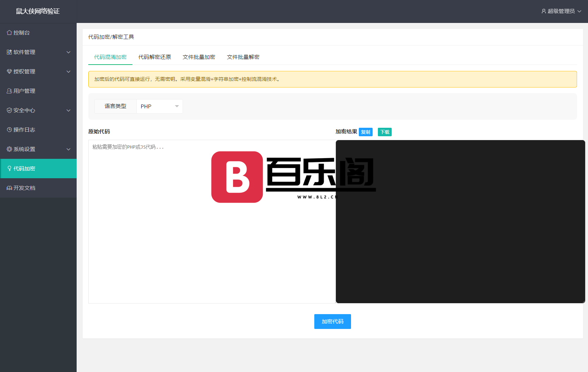Click the home icon beside 控制台
Viewport: 588px width, 372px height.
coord(9,33)
